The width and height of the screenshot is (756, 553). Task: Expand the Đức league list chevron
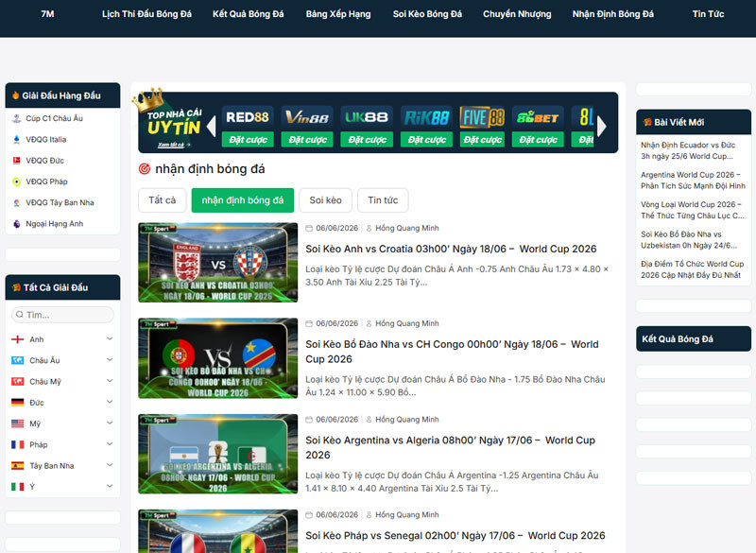[x=110, y=402]
